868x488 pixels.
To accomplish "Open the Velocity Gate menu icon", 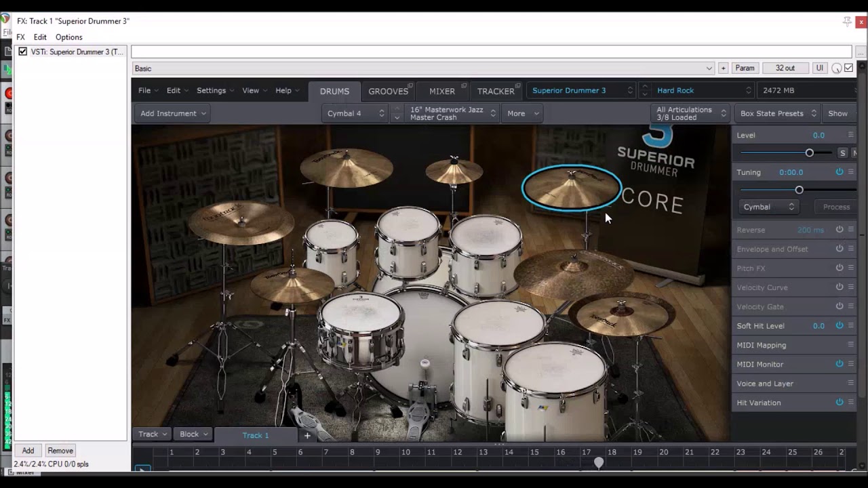I will pyautogui.click(x=851, y=306).
